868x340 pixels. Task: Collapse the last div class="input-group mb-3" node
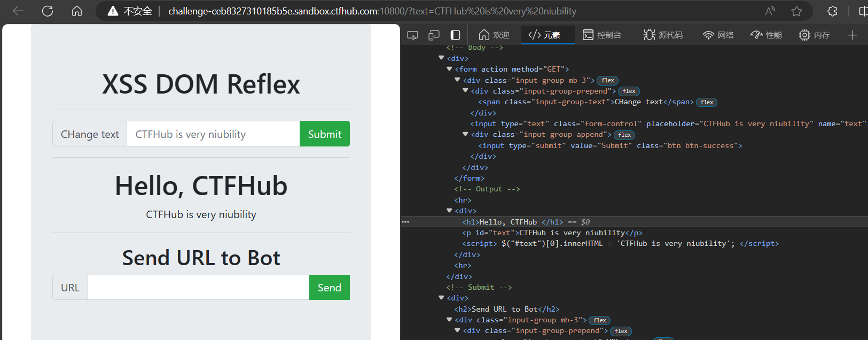[x=449, y=320]
